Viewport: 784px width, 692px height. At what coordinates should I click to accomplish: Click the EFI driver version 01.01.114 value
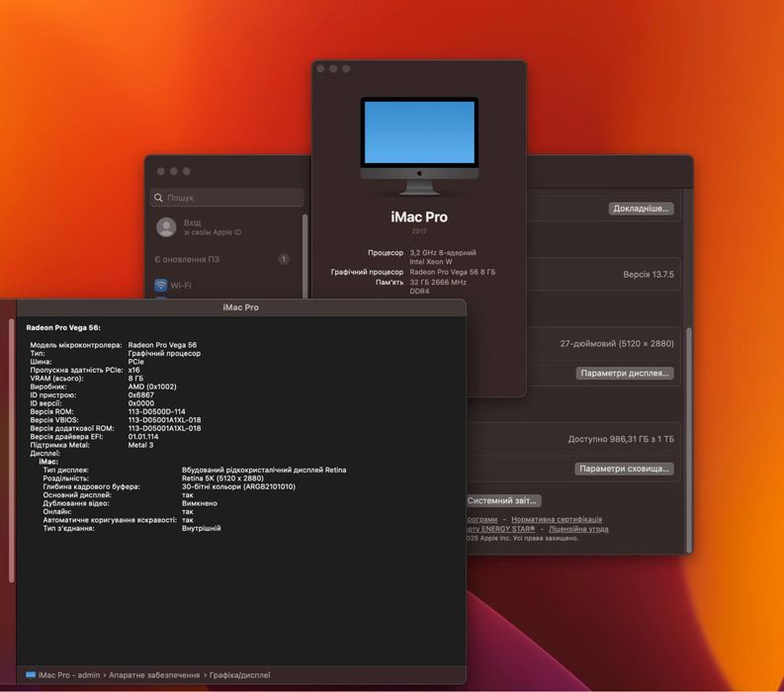point(143,437)
